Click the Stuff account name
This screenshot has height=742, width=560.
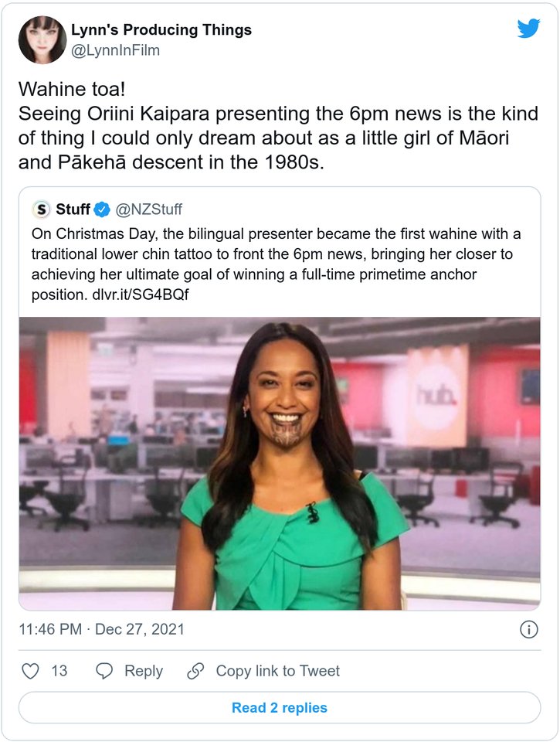(73, 209)
